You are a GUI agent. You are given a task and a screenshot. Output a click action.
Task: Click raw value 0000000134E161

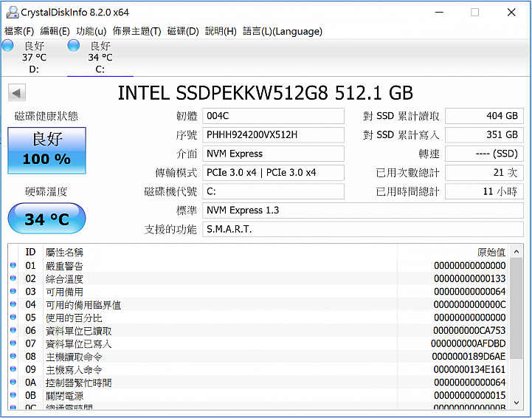point(469,369)
